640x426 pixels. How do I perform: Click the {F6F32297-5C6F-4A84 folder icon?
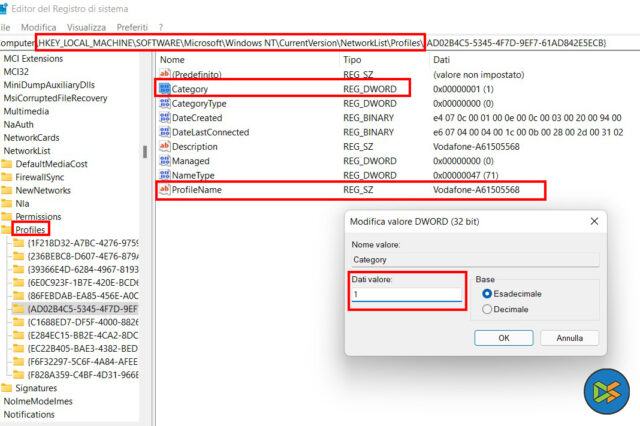point(18,361)
